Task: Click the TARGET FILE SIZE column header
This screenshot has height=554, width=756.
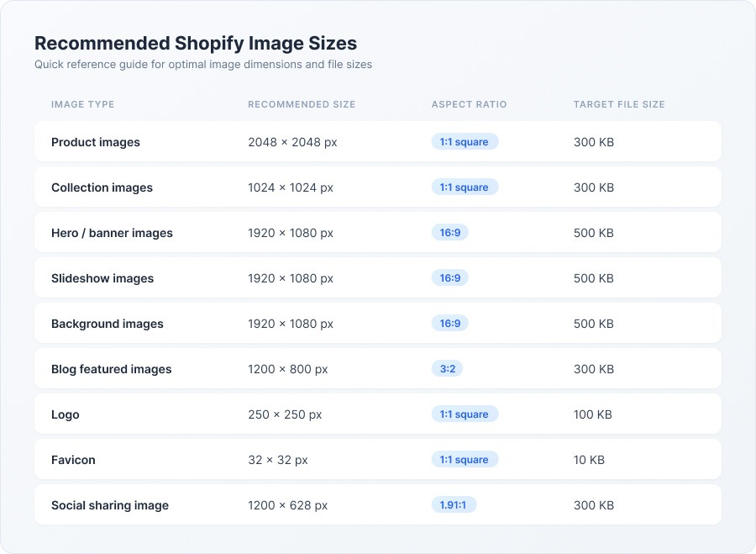Action: pyautogui.click(x=617, y=104)
